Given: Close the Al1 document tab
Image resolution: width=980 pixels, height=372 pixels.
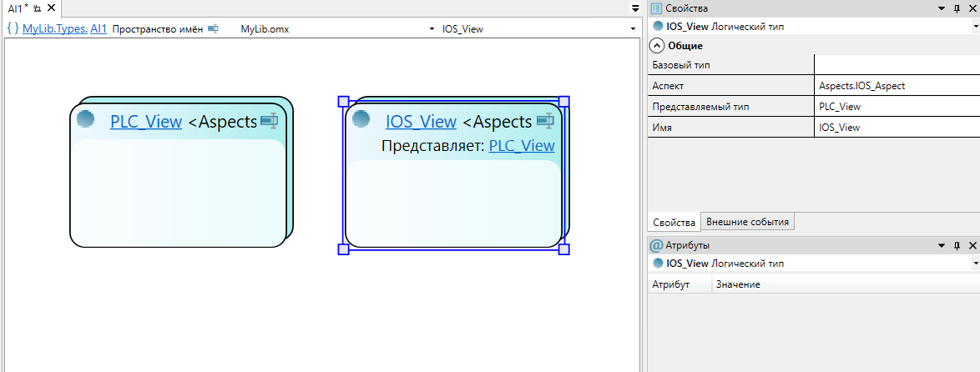Looking at the screenshot, I should [x=51, y=8].
